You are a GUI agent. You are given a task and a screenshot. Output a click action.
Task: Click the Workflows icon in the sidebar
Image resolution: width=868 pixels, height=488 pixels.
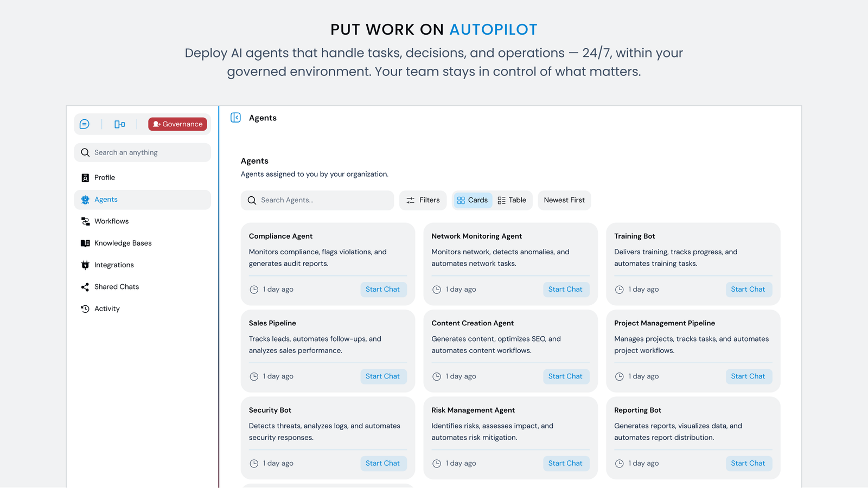pos(85,221)
